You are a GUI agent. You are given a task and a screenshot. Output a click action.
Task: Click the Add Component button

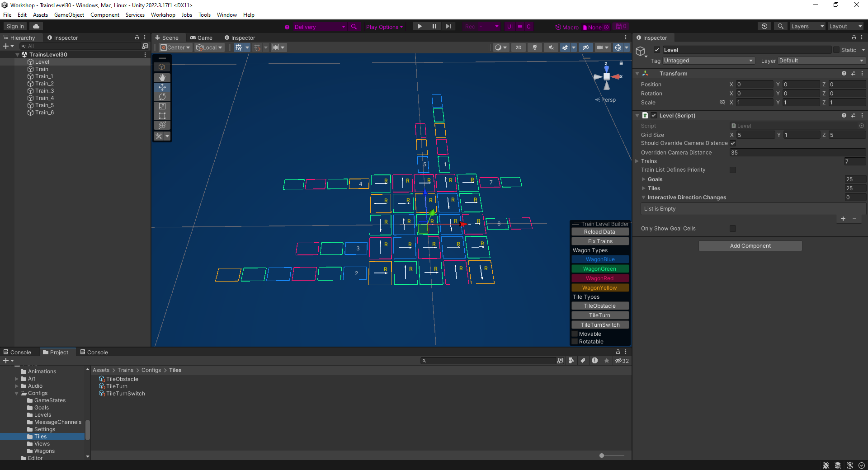click(750, 246)
